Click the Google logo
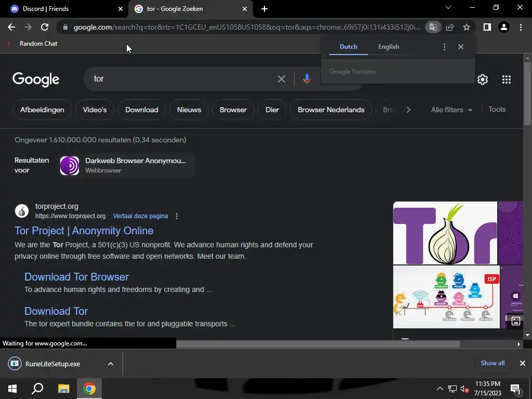The height and width of the screenshot is (399, 532). 36,79
